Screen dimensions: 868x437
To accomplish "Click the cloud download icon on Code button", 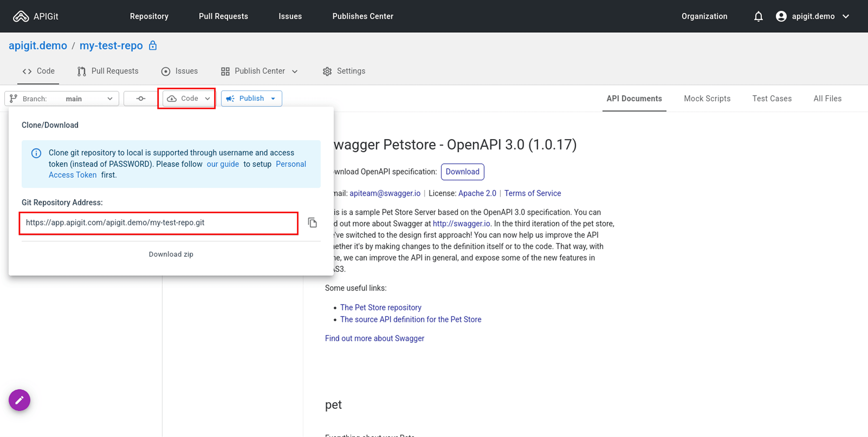I will coord(172,99).
